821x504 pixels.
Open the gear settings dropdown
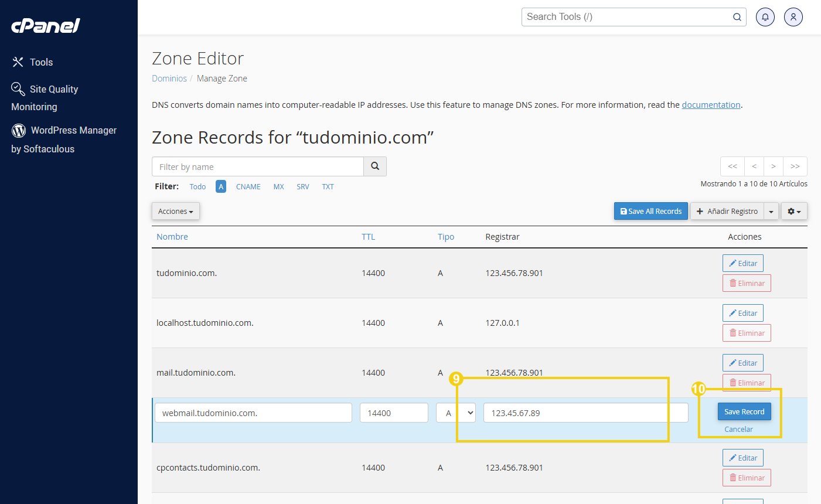point(794,211)
